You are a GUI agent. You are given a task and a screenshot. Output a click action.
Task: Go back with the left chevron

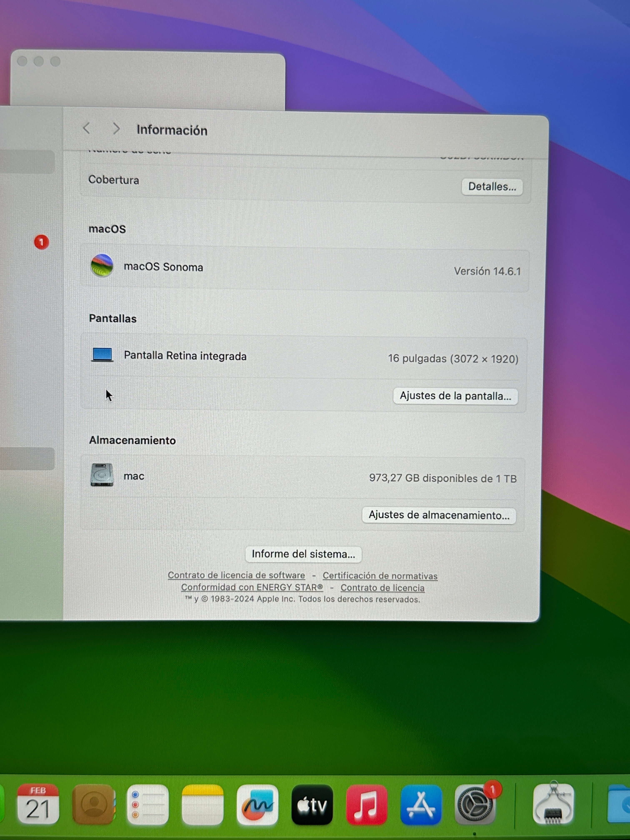point(87,128)
